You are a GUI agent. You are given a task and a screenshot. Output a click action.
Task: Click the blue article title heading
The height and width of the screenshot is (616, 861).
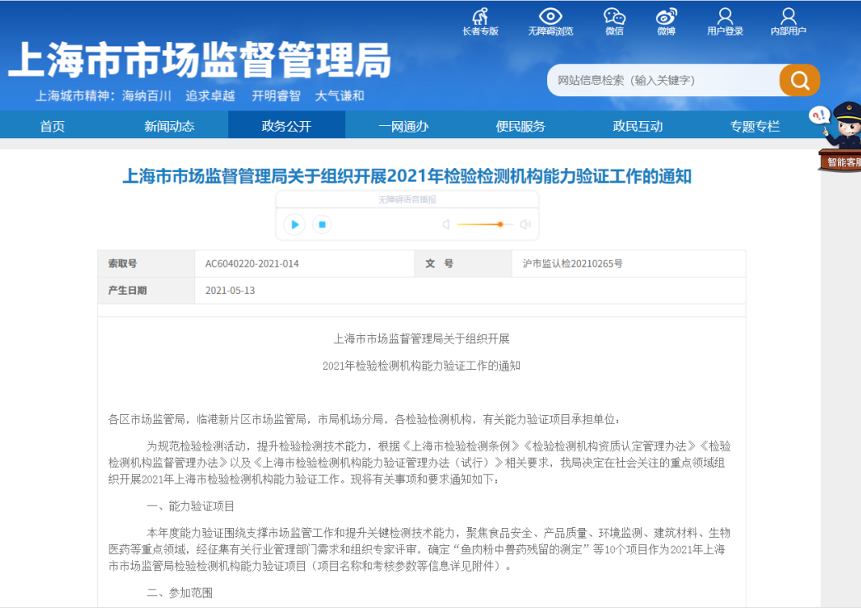pyautogui.click(x=407, y=176)
